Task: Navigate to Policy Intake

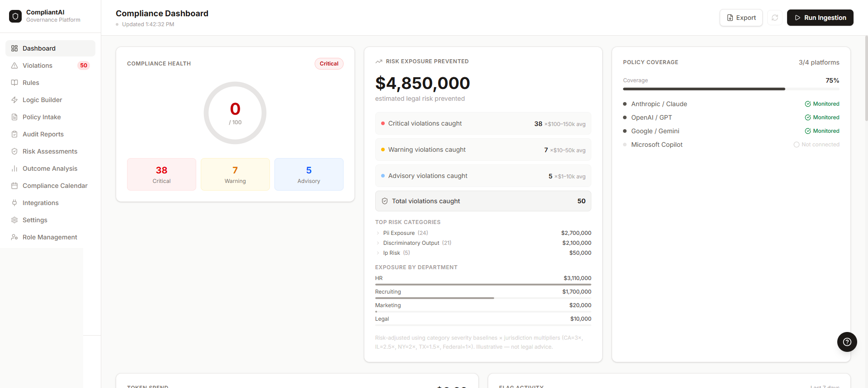Action: click(50, 117)
